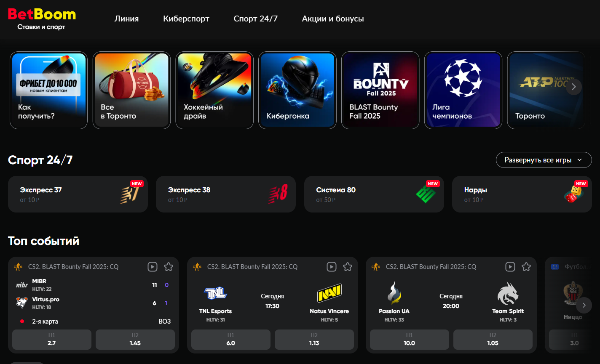Click the red Экспресс 38 icon
Image resolution: width=600 pixels, height=364 pixels.
278,194
